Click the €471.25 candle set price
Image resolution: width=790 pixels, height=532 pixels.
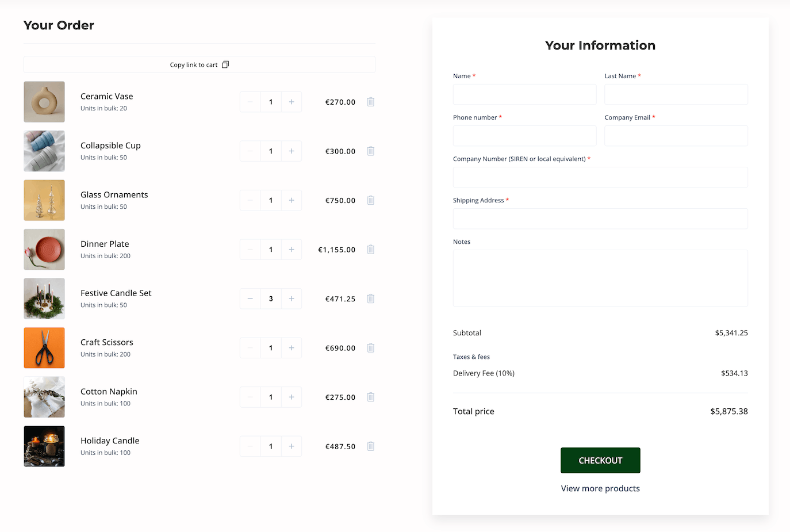click(340, 299)
